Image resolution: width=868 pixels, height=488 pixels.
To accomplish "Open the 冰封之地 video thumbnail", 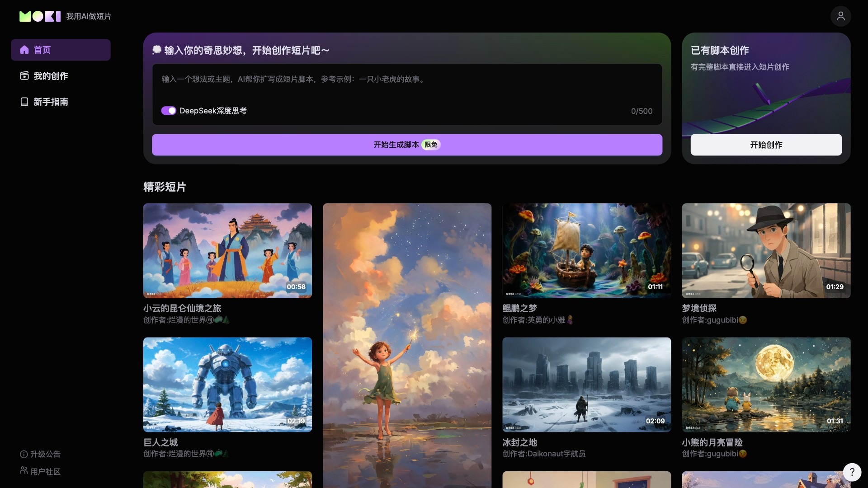I will coord(586,385).
